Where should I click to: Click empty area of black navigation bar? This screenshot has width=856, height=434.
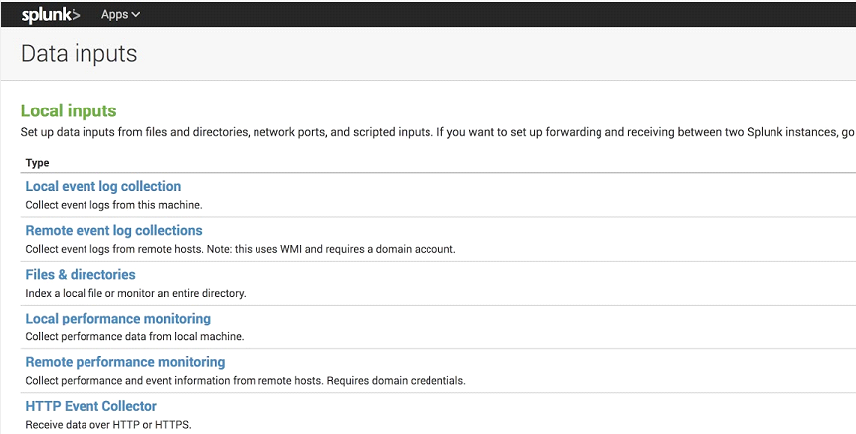click(500, 15)
